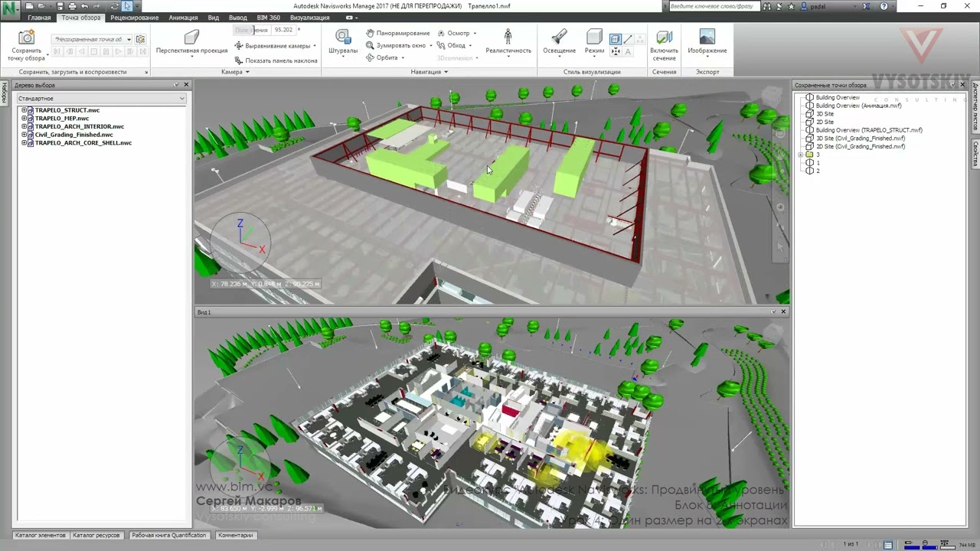Open Рабочая книга Quantification tab
980x551 pixels.
168,536
